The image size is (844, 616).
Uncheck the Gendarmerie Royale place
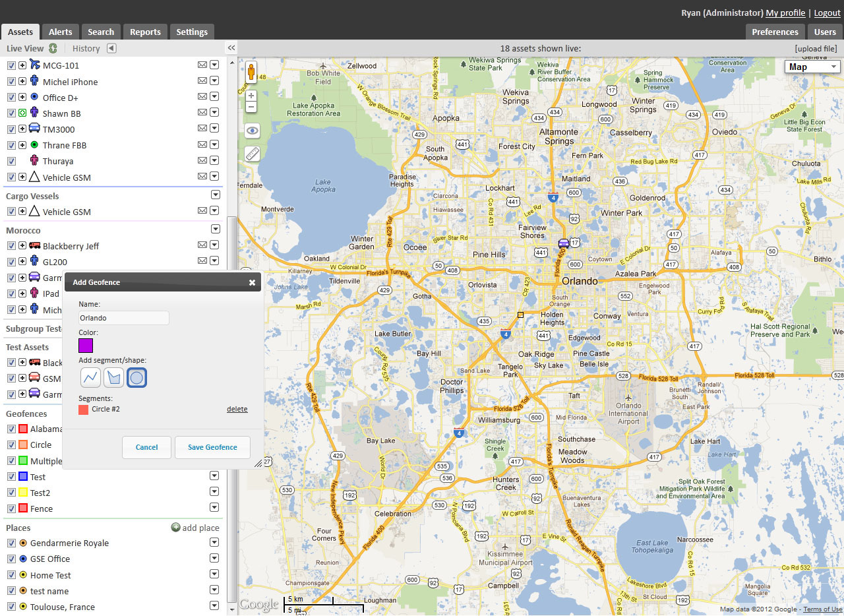[x=11, y=543]
